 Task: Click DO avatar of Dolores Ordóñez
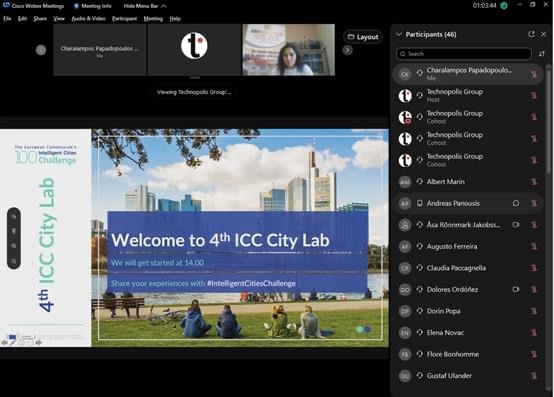coord(405,289)
